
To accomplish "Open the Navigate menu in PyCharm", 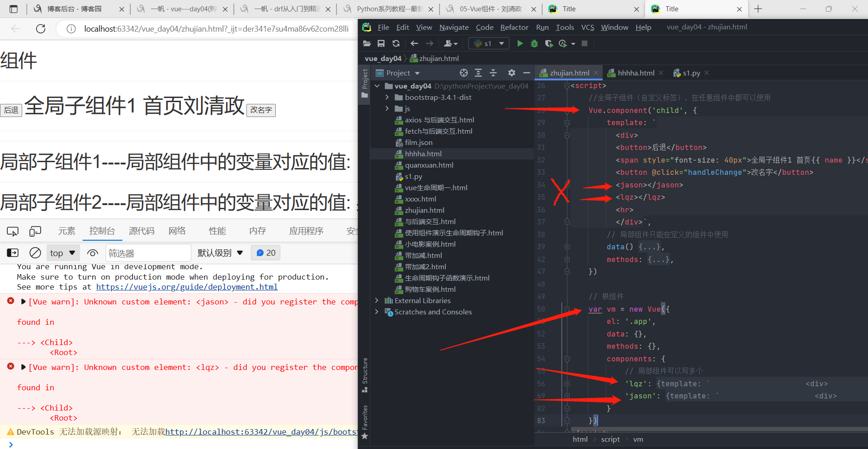I will pos(454,27).
